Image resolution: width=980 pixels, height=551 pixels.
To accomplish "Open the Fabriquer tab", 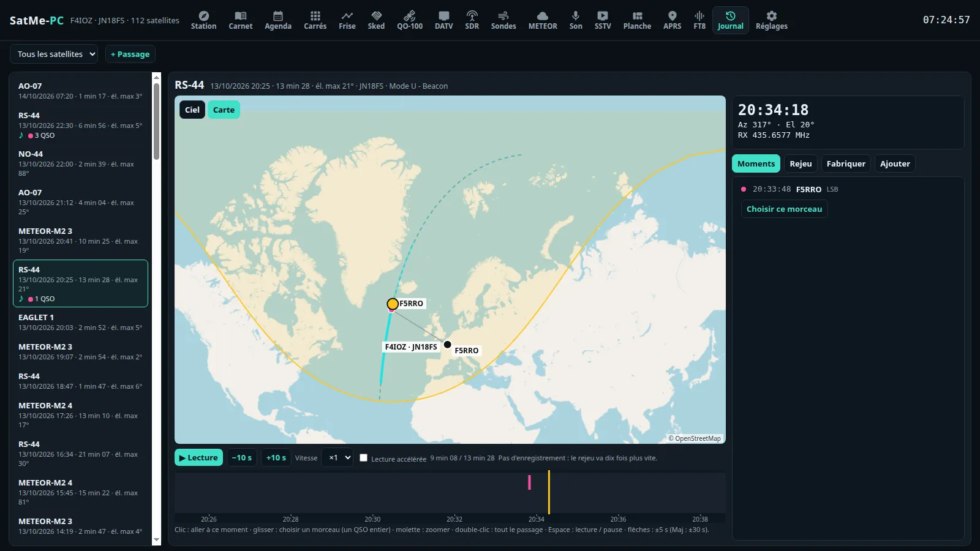I will [846, 163].
